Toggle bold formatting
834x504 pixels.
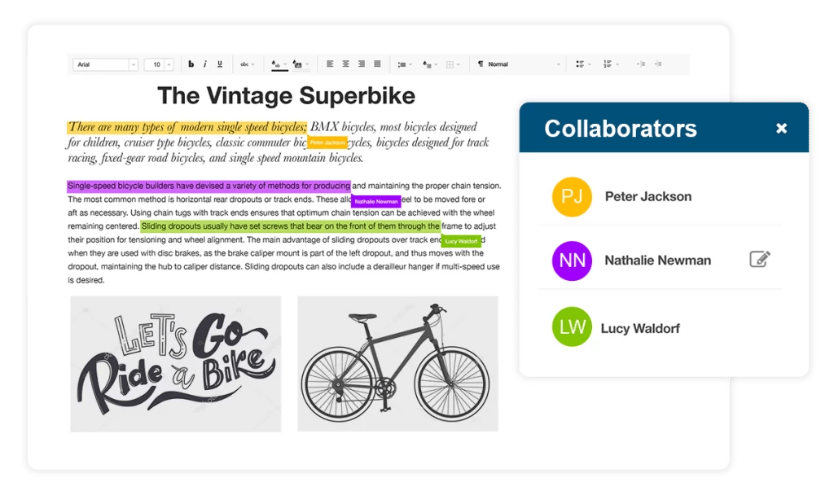coord(191,64)
